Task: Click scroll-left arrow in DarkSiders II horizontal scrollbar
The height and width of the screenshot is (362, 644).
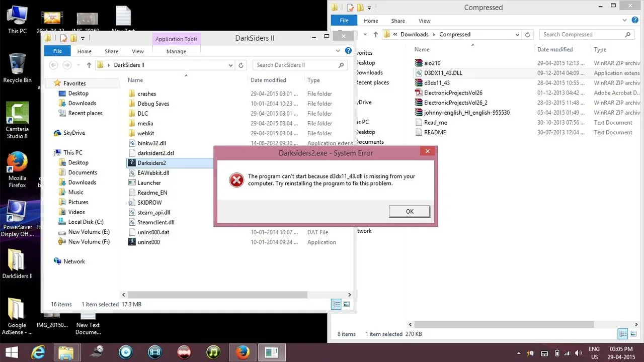Action: [x=124, y=295]
